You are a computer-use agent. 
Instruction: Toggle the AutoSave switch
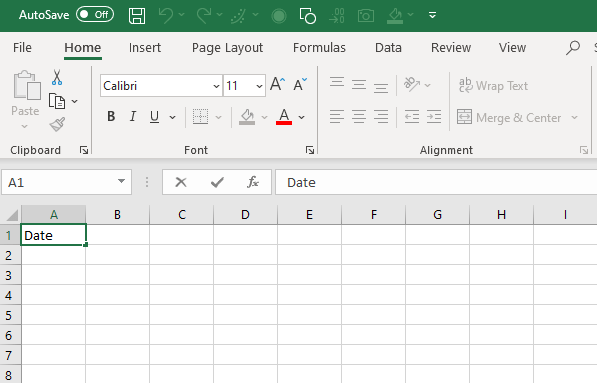point(95,15)
